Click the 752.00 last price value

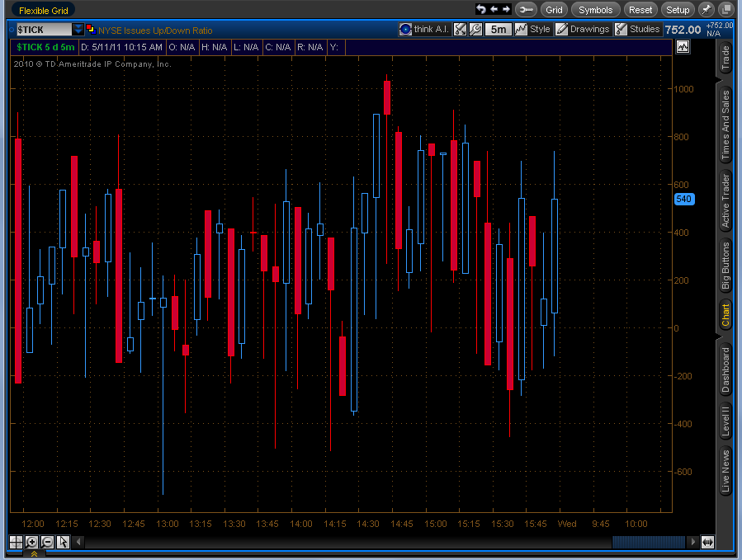[x=683, y=30]
